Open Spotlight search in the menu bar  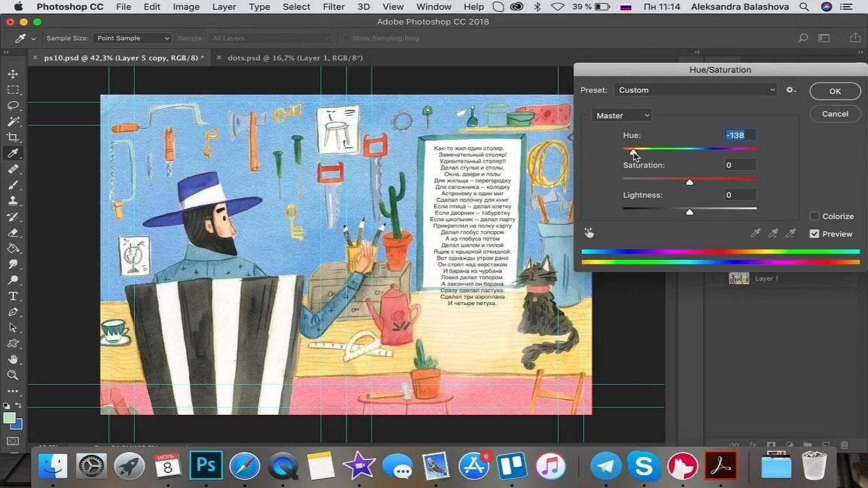pyautogui.click(x=804, y=7)
